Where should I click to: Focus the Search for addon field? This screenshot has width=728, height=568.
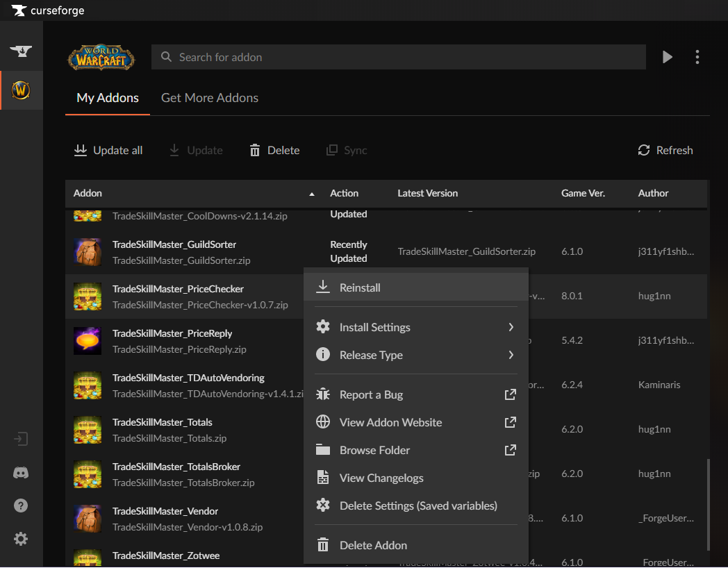tap(398, 57)
